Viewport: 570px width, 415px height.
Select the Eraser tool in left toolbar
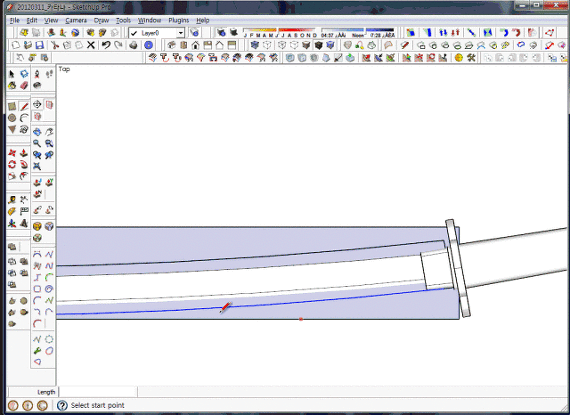pyautogui.click(x=24, y=85)
